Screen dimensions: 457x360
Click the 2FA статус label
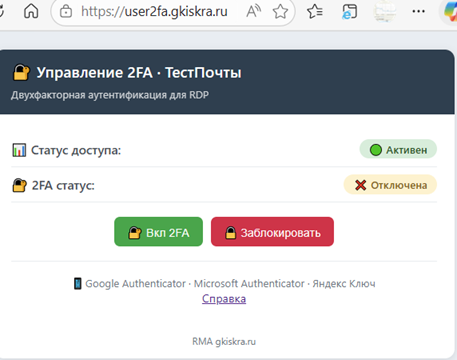(x=63, y=185)
